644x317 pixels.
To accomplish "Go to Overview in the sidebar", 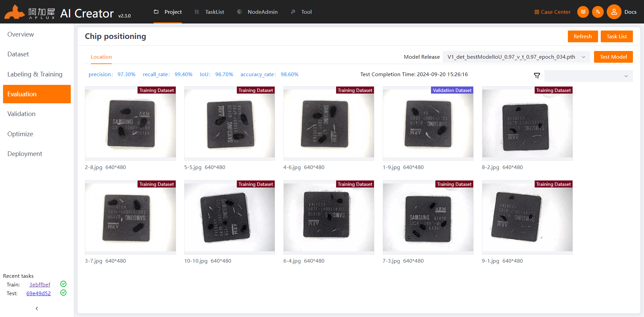I will [37, 34].
